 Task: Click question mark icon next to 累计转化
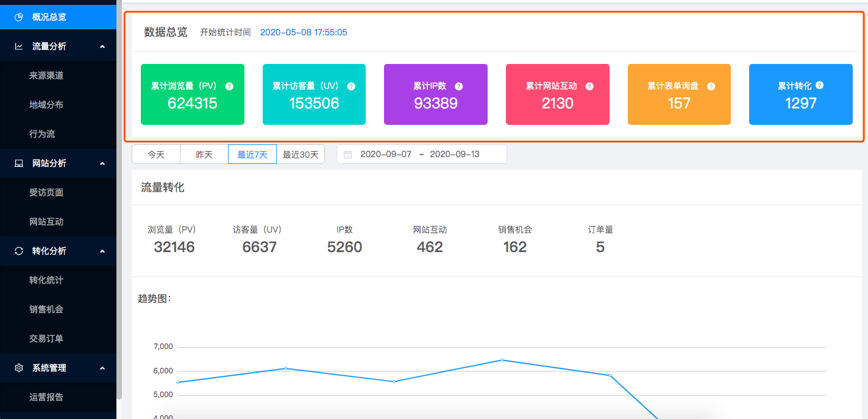[x=819, y=86]
